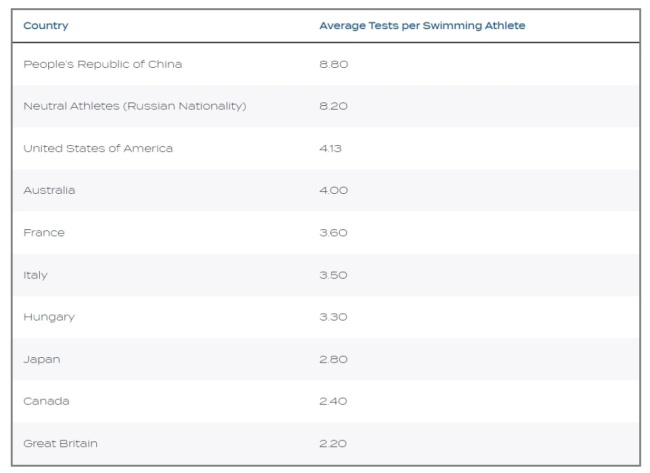Screen dimensions: 650x473
Task: Click the value 3.60
Action: (333, 233)
